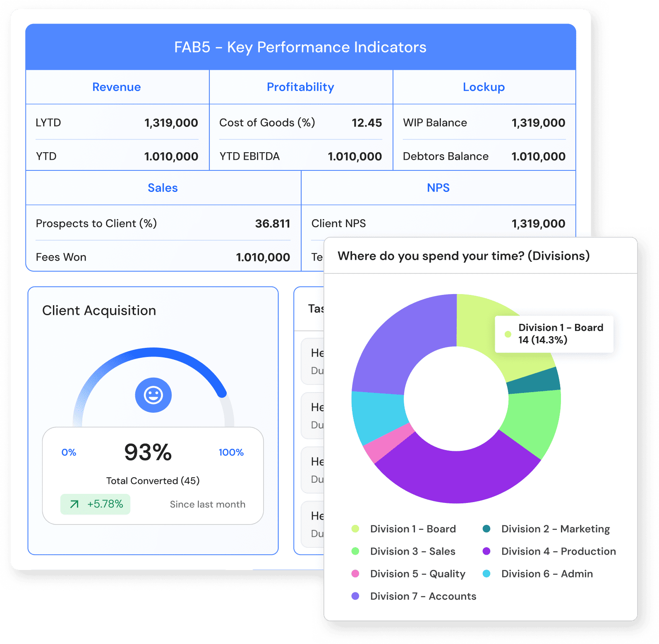Toggle Division 3 - Sales legend dot
659x644 pixels.
pos(355,551)
